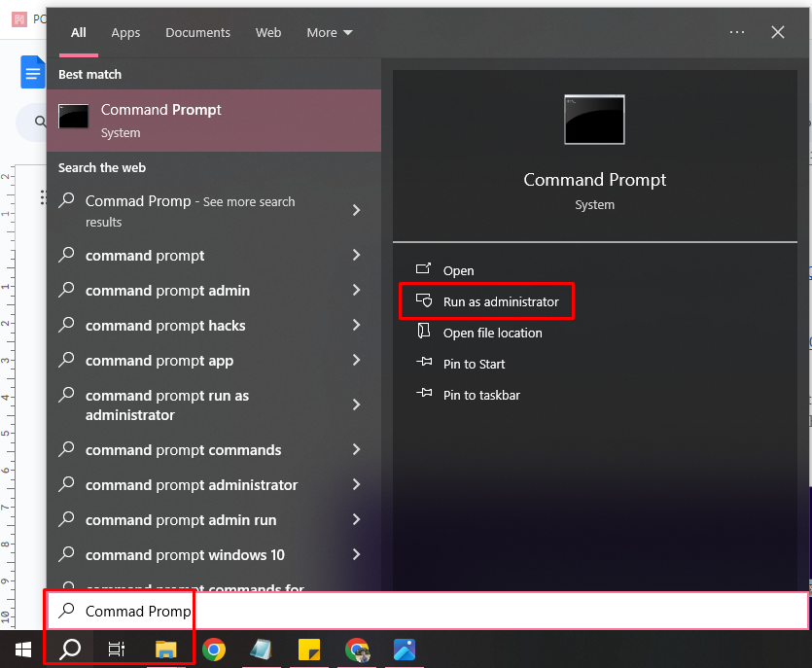The height and width of the screenshot is (668, 812).
Task: Select the 'command prompt app' suggestion
Action: 214,361
